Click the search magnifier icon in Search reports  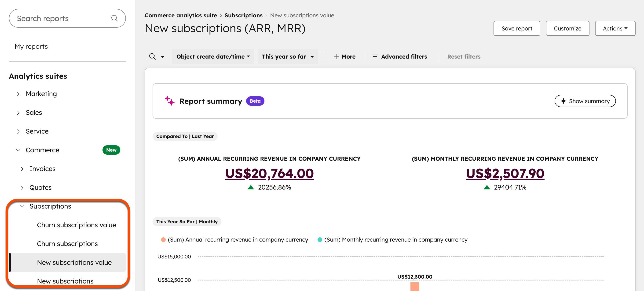114,18
